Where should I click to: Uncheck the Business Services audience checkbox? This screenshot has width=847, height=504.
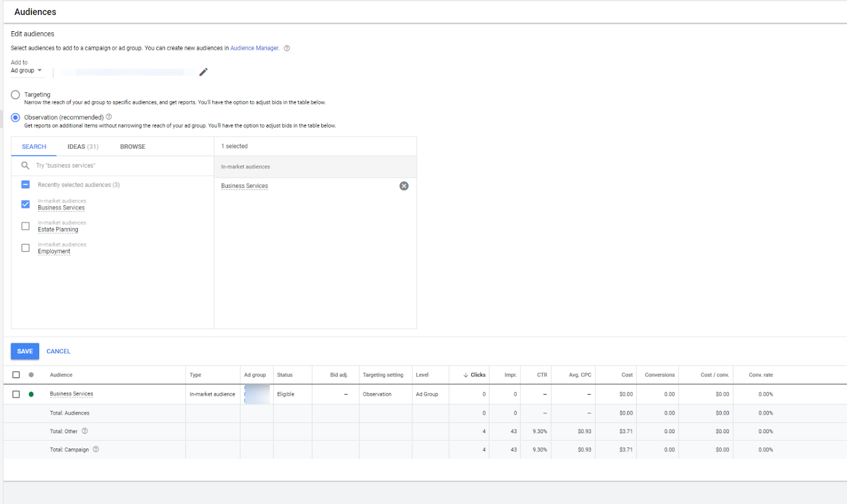tap(25, 204)
